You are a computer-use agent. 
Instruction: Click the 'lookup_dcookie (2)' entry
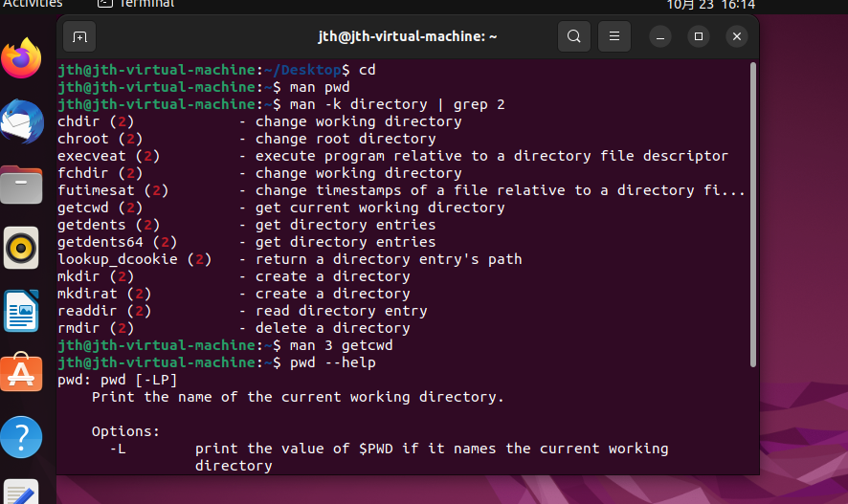135,259
